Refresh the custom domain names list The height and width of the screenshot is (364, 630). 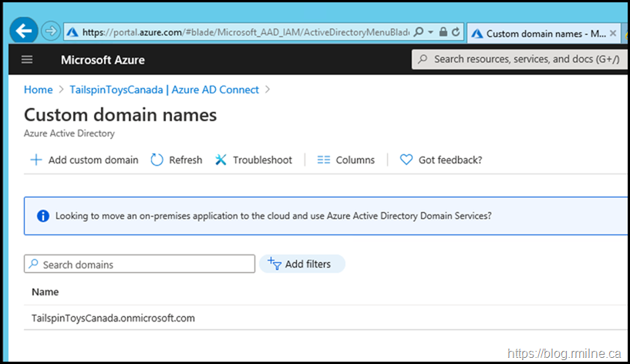click(177, 160)
